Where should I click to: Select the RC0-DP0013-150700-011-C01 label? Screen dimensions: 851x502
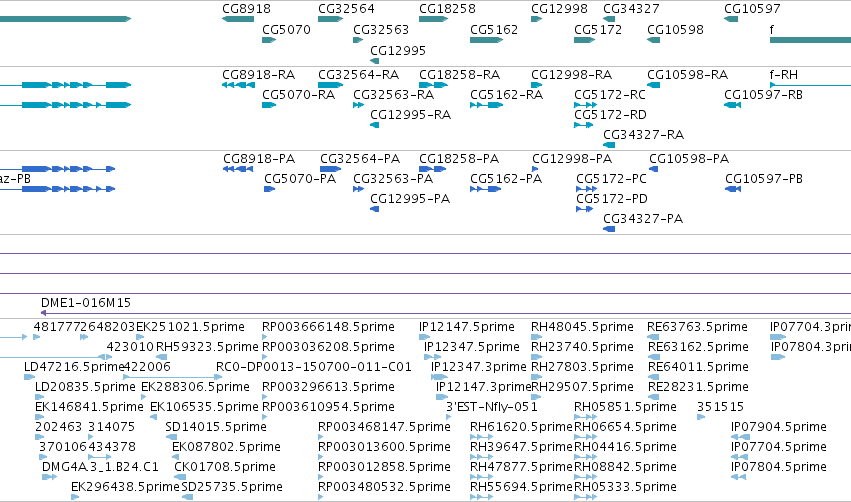tap(314, 367)
